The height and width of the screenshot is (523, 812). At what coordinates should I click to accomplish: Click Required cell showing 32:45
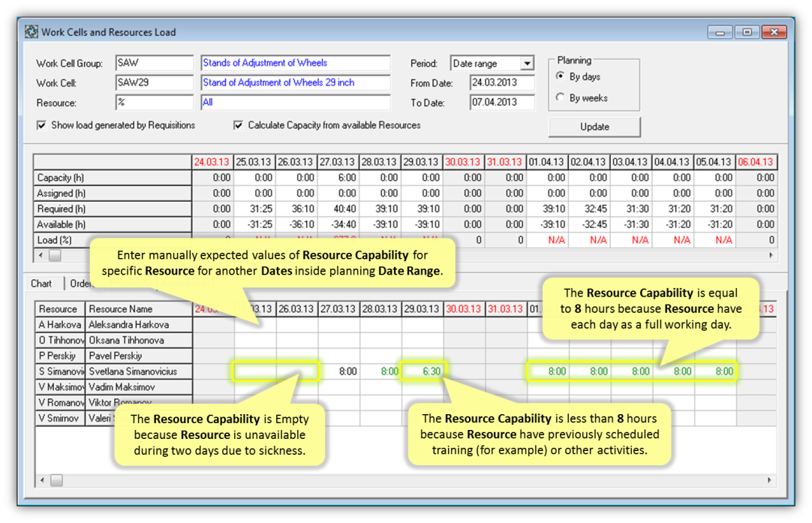[589, 209]
